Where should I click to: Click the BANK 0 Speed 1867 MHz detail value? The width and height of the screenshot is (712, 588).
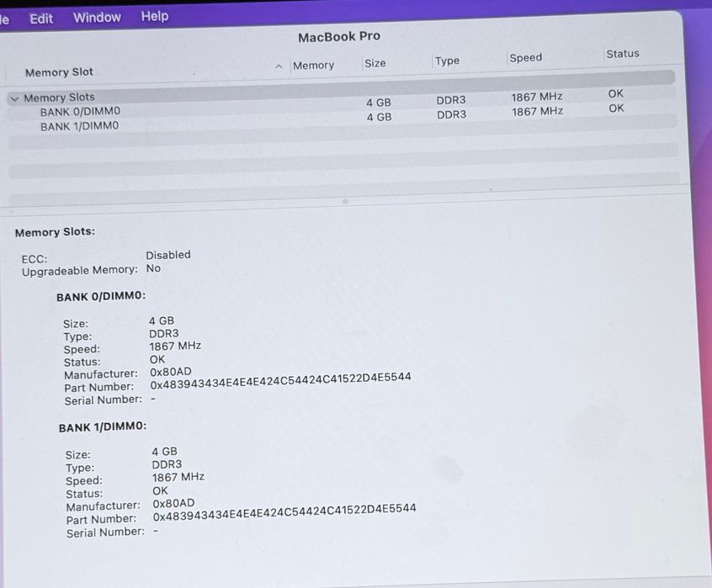coord(175,347)
